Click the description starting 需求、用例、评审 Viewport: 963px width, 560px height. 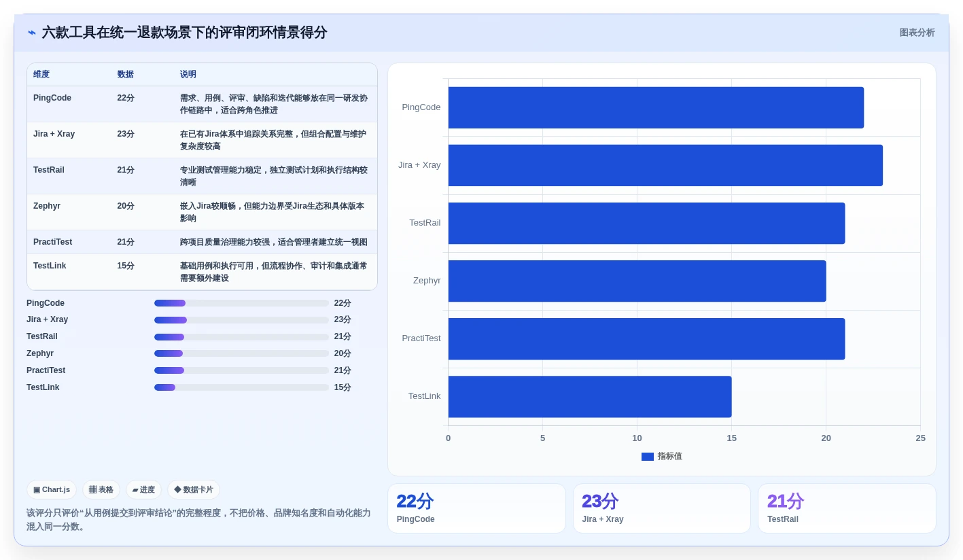(x=274, y=104)
